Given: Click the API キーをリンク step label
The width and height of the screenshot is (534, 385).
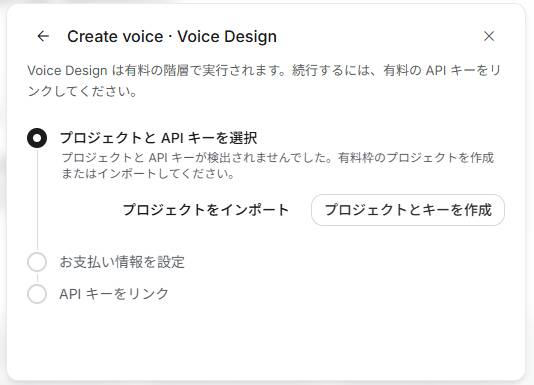Looking at the screenshot, I should pyautogui.click(x=114, y=294).
